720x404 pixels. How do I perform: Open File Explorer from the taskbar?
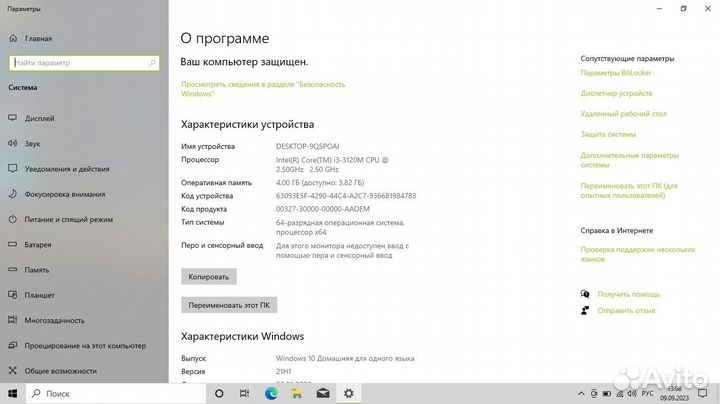(x=297, y=393)
